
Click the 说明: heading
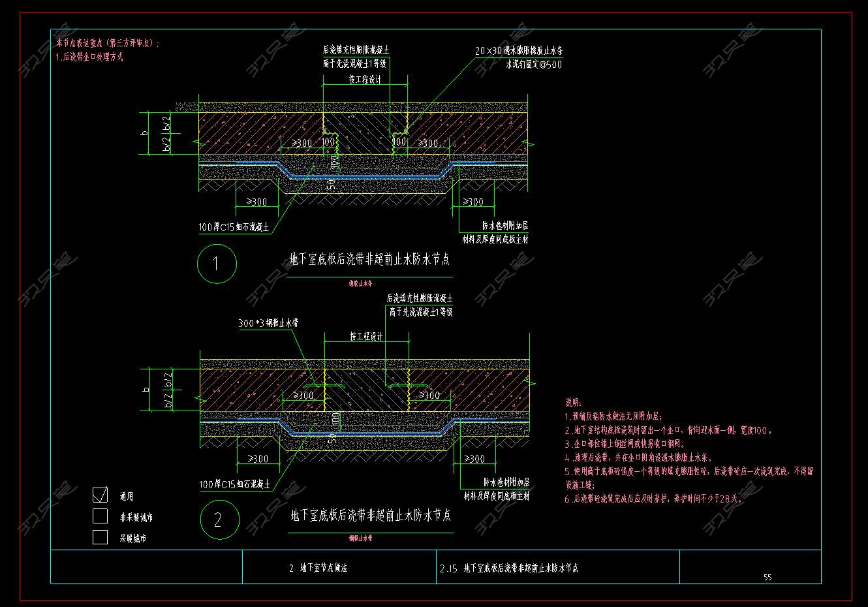coord(573,403)
